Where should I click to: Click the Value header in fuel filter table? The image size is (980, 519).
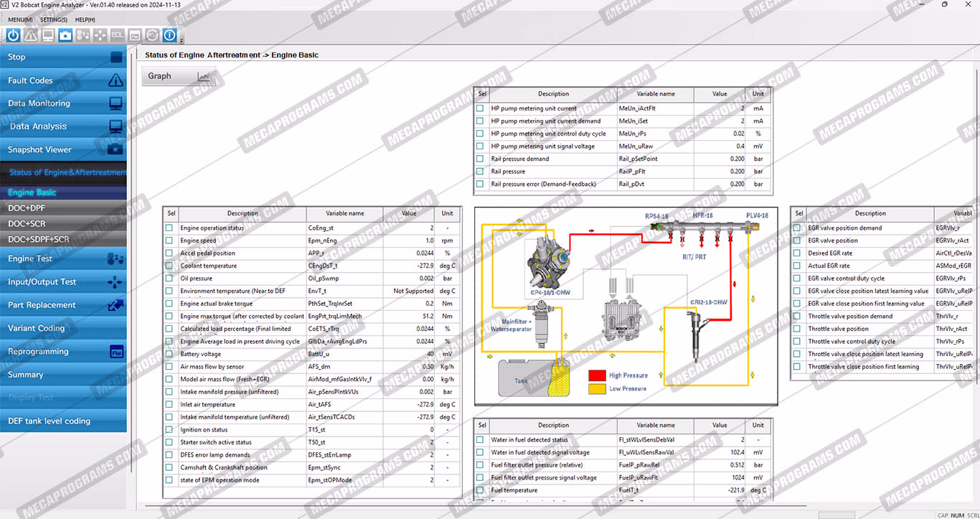(x=720, y=425)
